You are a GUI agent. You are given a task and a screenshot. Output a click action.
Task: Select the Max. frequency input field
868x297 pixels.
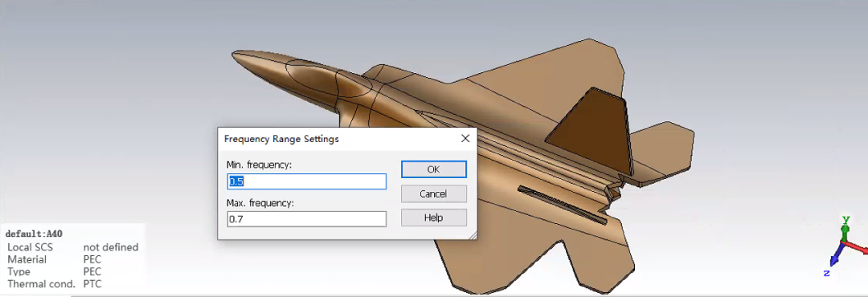(x=307, y=220)
